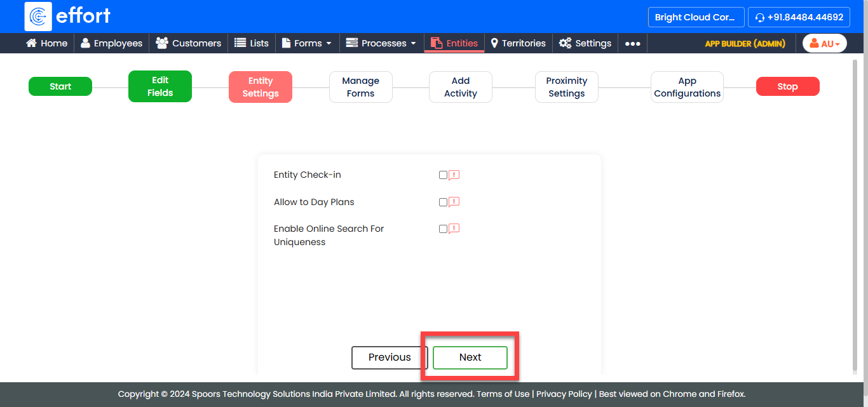Open the Terms of Use link
This screenshot has height=407, width=868.
503,394
